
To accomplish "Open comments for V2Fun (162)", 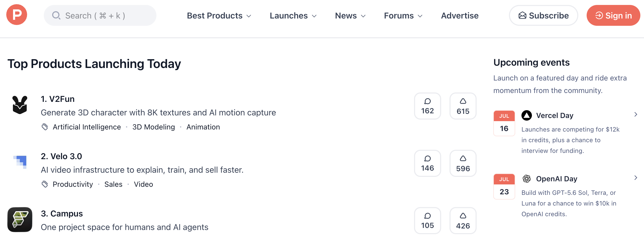I will pos(428,106).
